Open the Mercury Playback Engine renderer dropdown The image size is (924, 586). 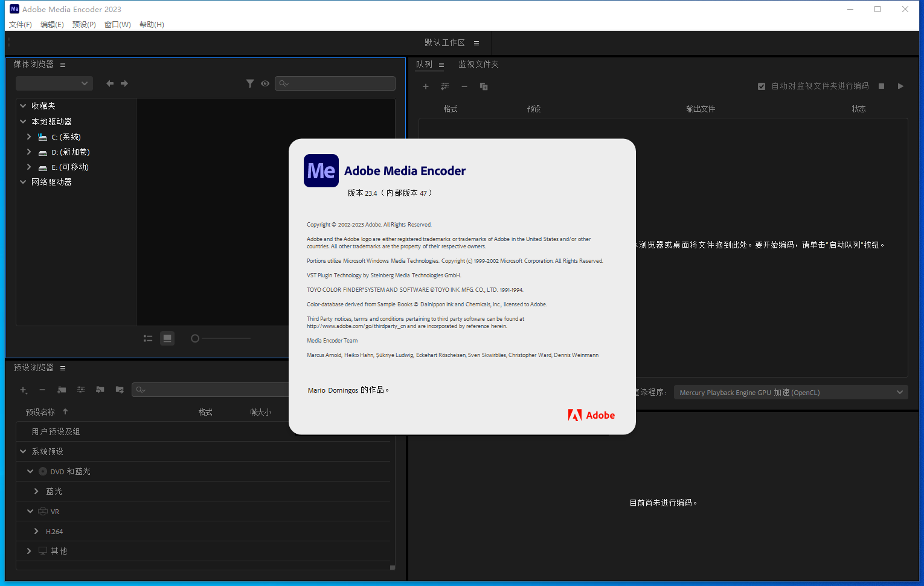coord(791,393)
